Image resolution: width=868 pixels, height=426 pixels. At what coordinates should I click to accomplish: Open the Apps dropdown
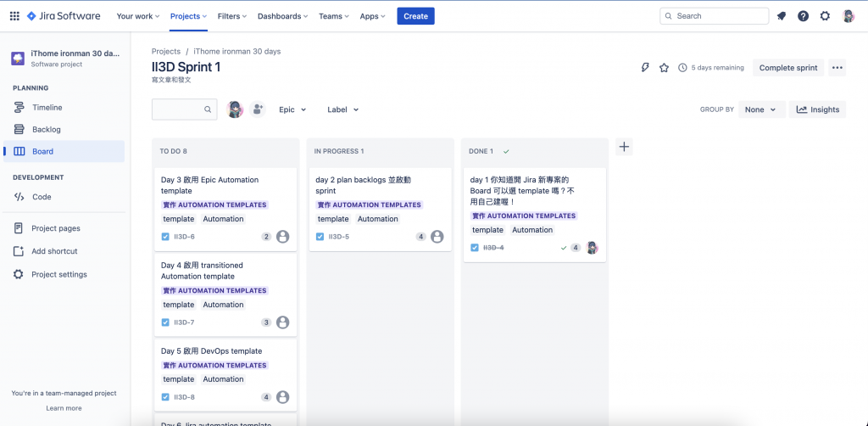[373, 16]
